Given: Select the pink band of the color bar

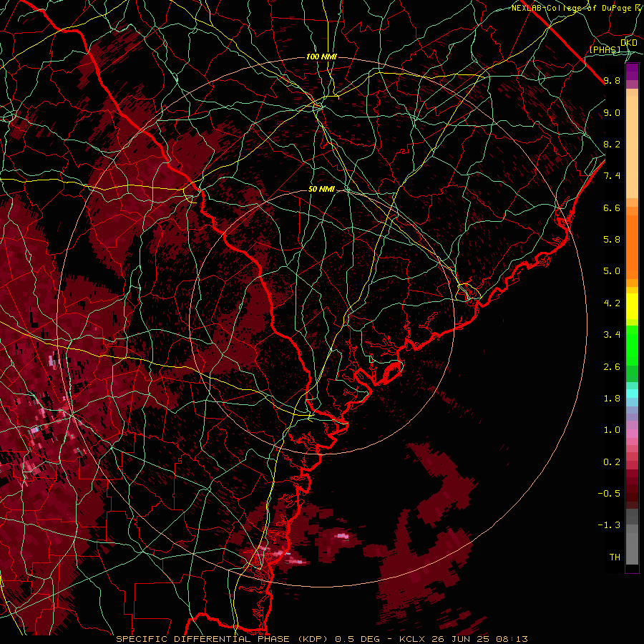Looking at the screenshot, I should click(632, 434).
